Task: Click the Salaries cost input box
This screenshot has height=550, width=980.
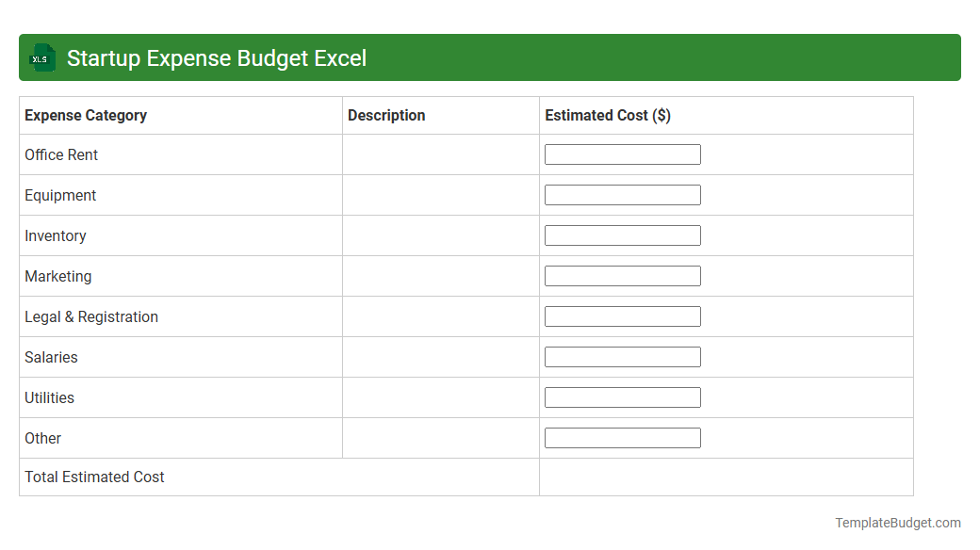Action: click(622, 356)
